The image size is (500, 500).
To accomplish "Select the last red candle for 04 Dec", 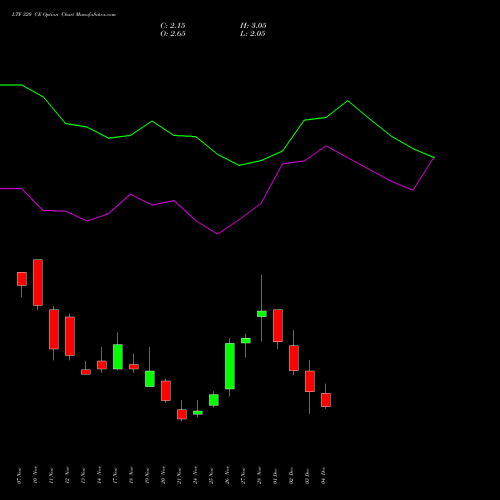I will [x=326, y=400].
